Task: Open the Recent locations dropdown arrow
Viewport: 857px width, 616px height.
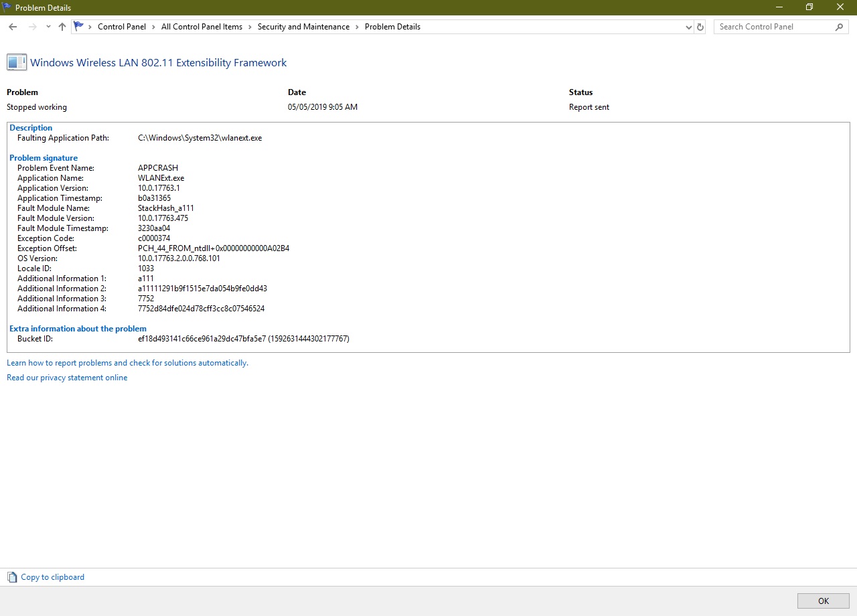Action: click(48, 27)
